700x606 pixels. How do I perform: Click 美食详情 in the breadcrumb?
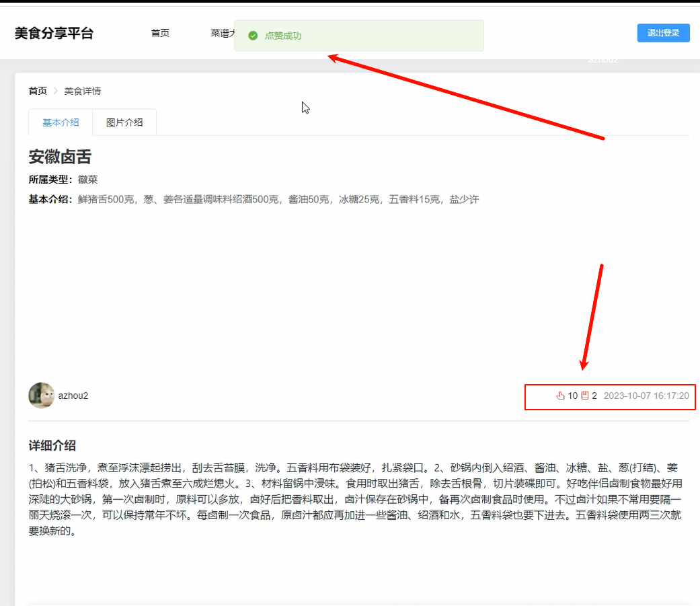83,91
